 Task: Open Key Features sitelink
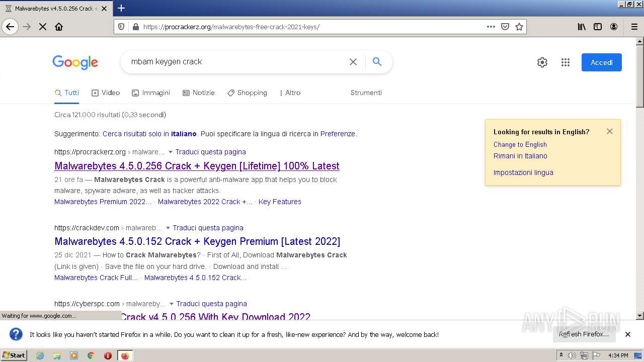(280, 202)
